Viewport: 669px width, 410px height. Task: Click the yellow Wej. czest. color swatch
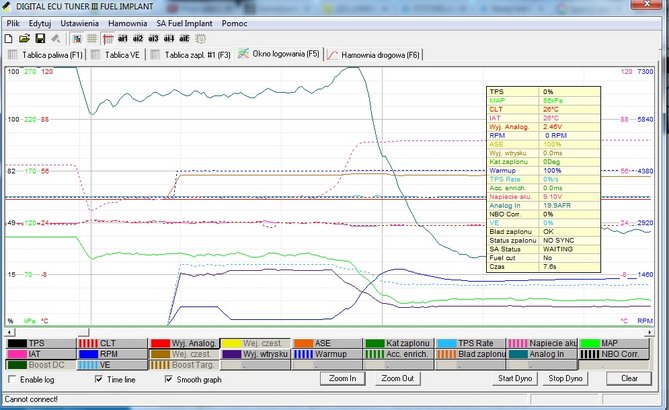pos(231,343)
